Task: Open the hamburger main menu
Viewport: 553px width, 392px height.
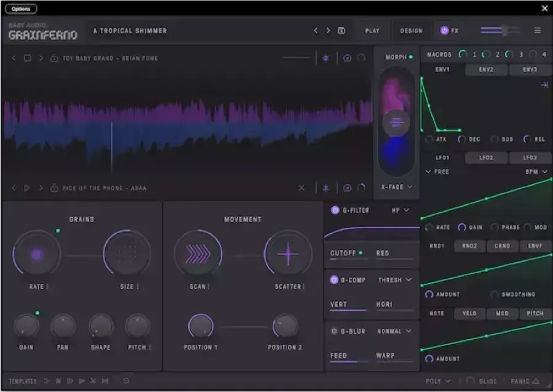Action: [537, 31]
